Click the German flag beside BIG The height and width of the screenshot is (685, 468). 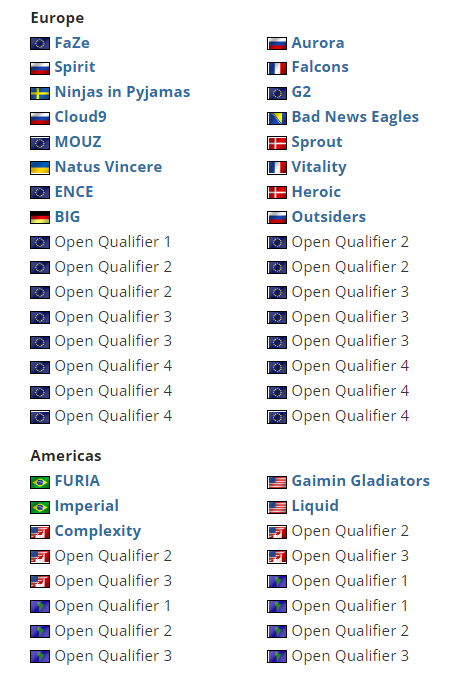40,218
